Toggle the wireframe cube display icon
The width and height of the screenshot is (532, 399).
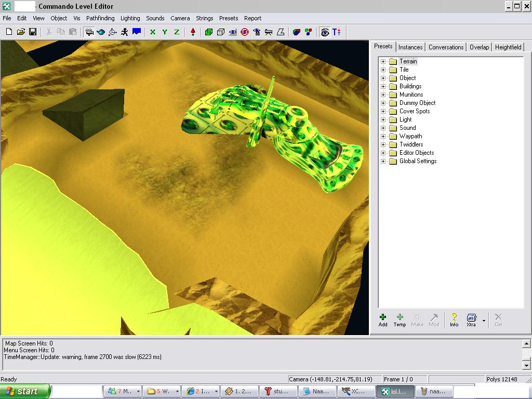221,32
